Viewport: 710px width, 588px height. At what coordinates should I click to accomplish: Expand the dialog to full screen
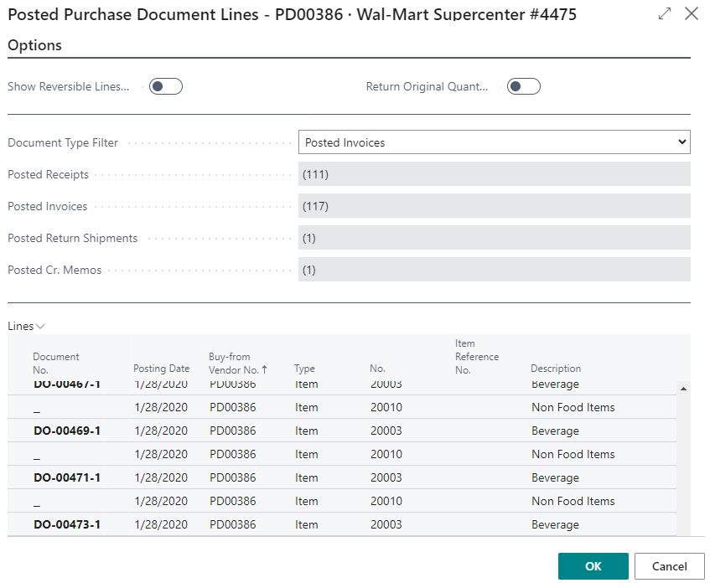coord(665,13)
